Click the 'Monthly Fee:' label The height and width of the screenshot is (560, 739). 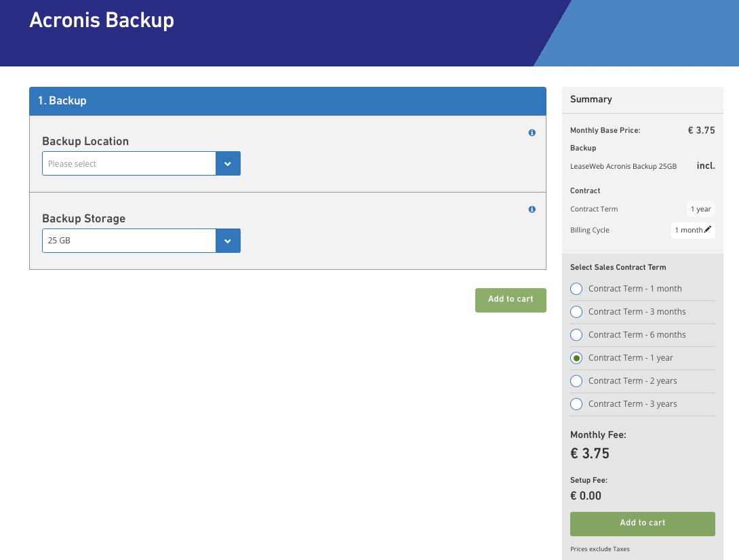598,435
